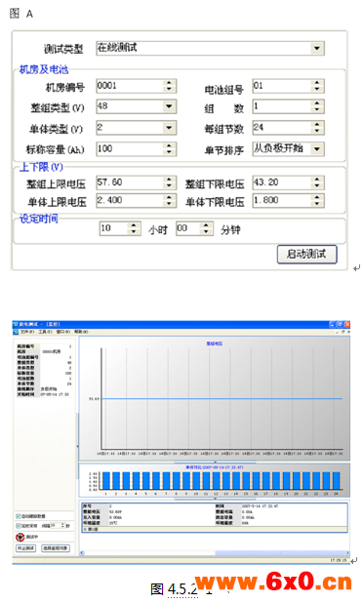Expand the 单体类型(V) dropdown arrow
364x604 pixels.
click(x=169, y=128)
